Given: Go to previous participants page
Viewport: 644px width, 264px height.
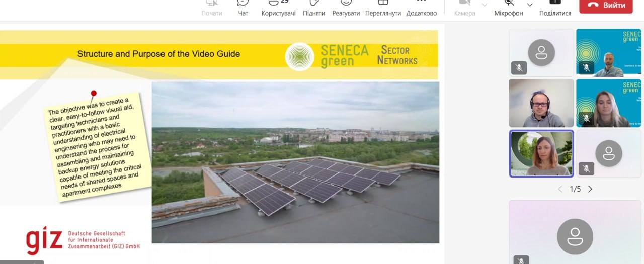Looking at the screenshot, I should [x=560, y=189].
